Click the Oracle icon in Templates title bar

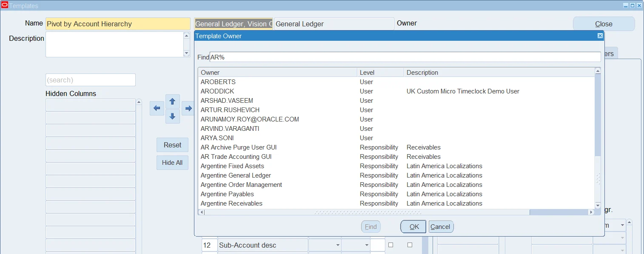[5, 6]
